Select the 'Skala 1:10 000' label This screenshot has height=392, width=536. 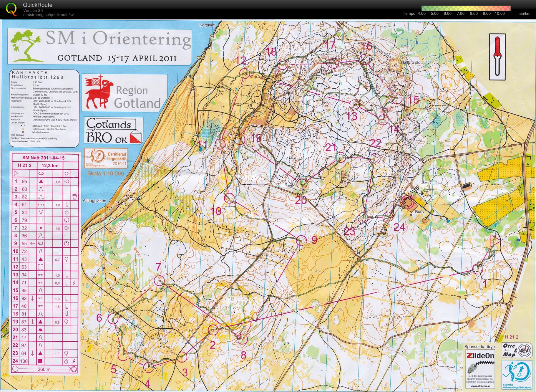click(x=105, y=173)
